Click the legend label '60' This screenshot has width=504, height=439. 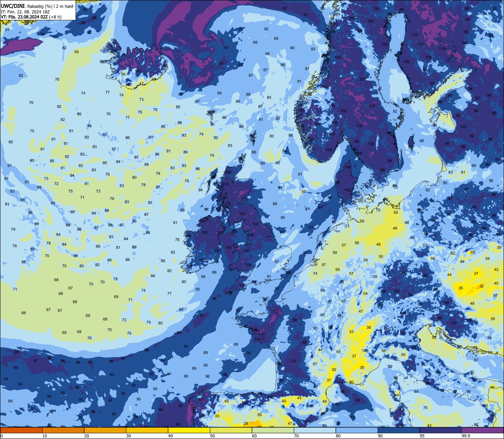(x=254, y=436)
